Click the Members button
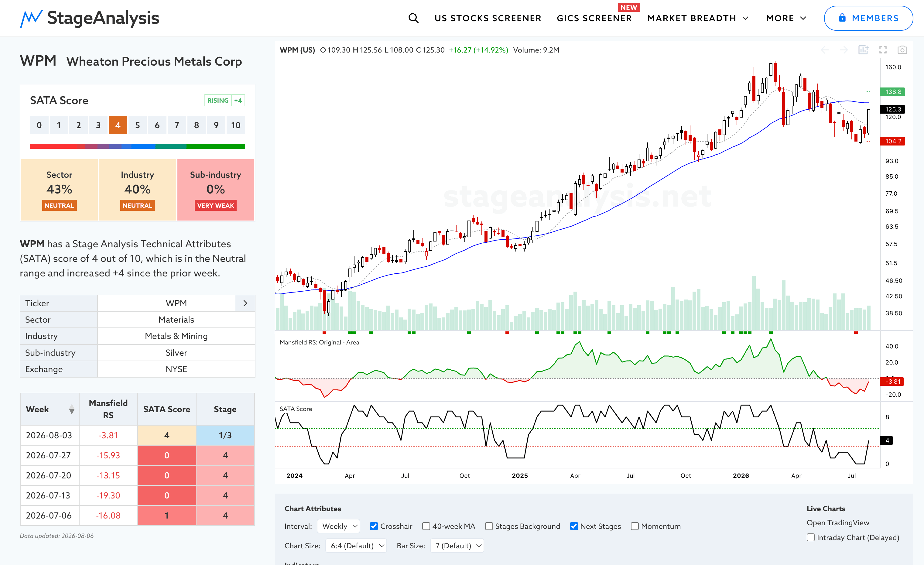 (868, 18)
